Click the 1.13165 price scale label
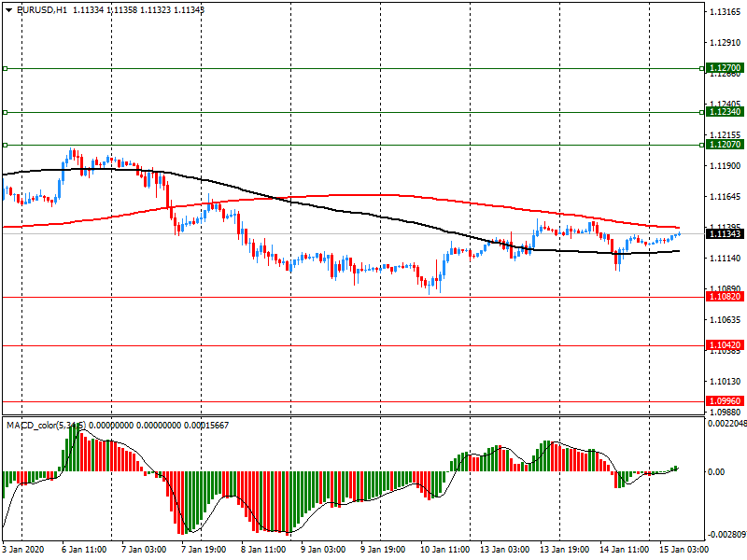 click(725, 12)
